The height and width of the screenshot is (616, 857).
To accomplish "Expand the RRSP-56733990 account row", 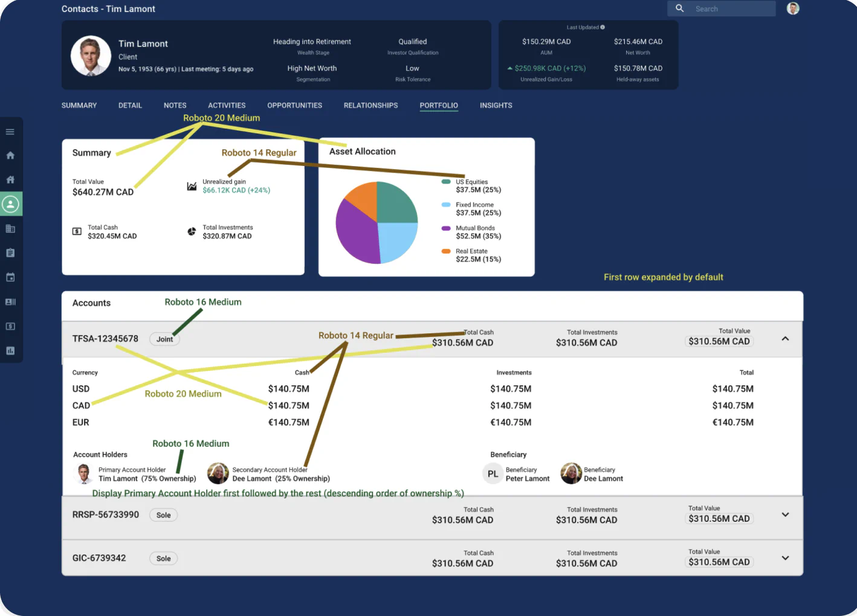I will point(785,515).
